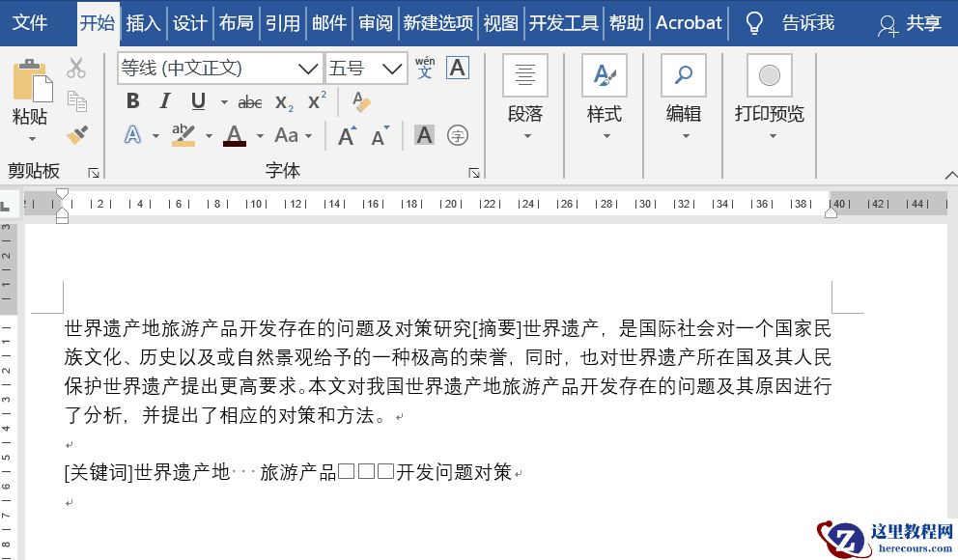The width and height of the screenshot is (958, 560).
Task: Click the Character Border A icon
Action: (x=458, y=68)
